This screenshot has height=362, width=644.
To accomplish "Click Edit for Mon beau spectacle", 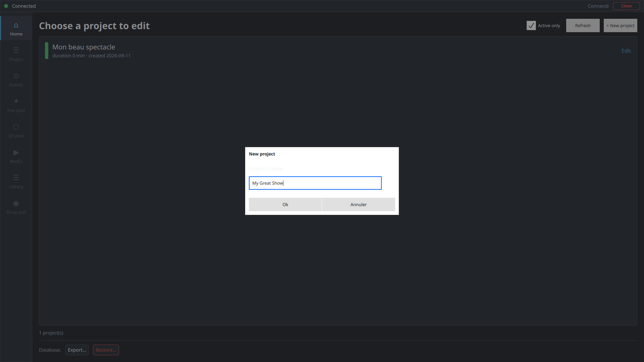I will pyautogui.click(x=626, y=51).
